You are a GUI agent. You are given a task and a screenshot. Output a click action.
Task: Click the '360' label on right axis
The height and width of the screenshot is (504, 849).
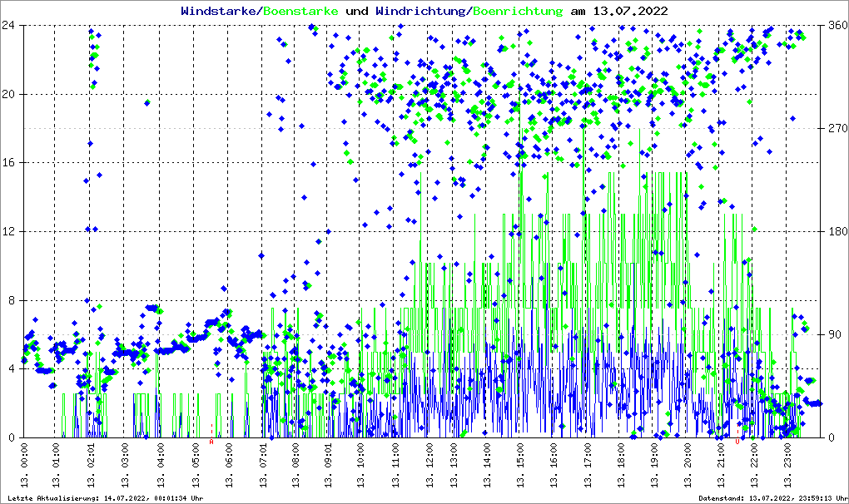click(835, 25)
